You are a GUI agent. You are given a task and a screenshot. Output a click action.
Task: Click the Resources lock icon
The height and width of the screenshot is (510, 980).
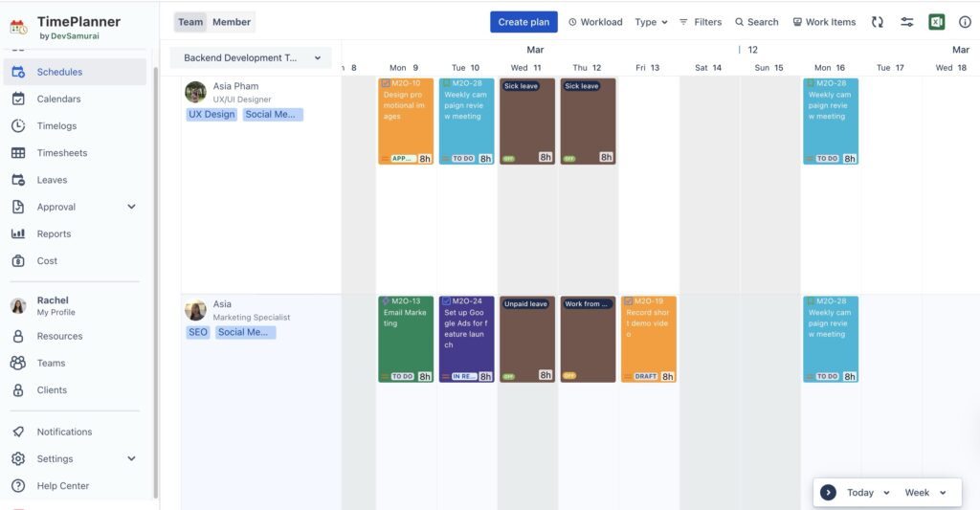[18, 336]
